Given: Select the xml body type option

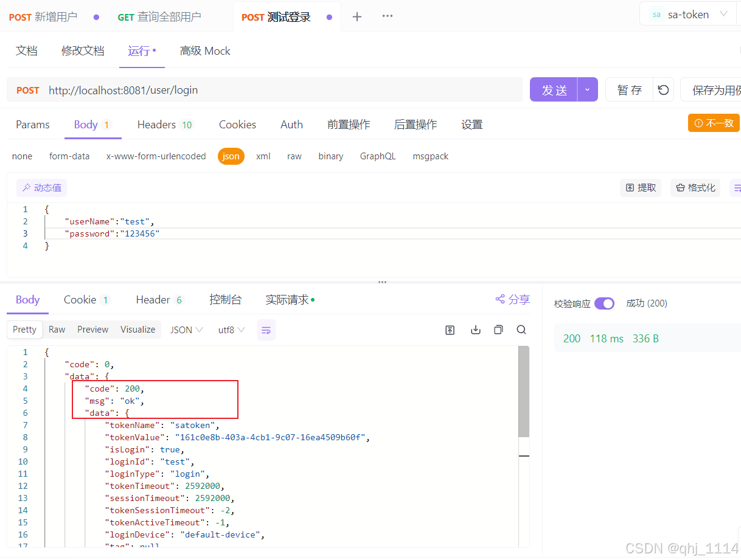Looking at the screenshot, I should coord(263,156).
